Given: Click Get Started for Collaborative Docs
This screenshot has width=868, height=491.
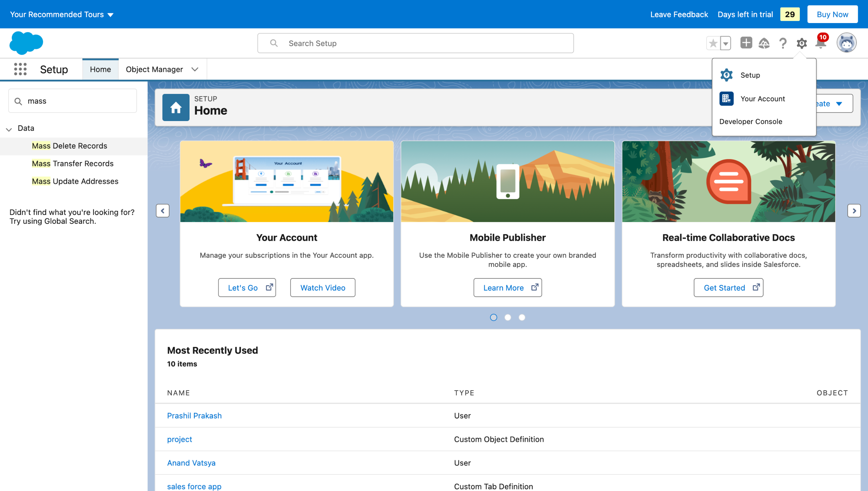Looking at the screenshot, I should (x=729, y=288).
